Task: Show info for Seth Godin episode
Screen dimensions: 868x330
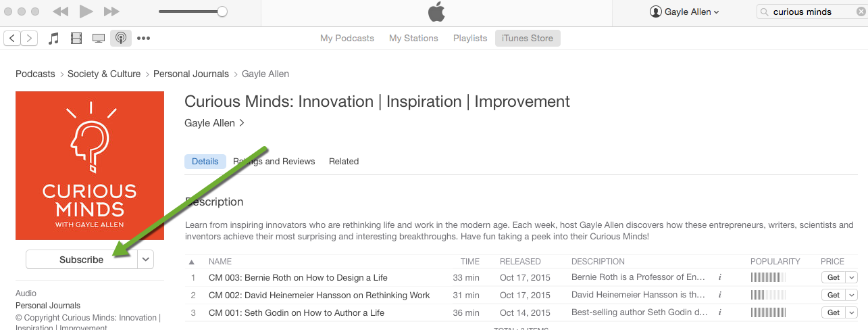Action: pos(719,312)
